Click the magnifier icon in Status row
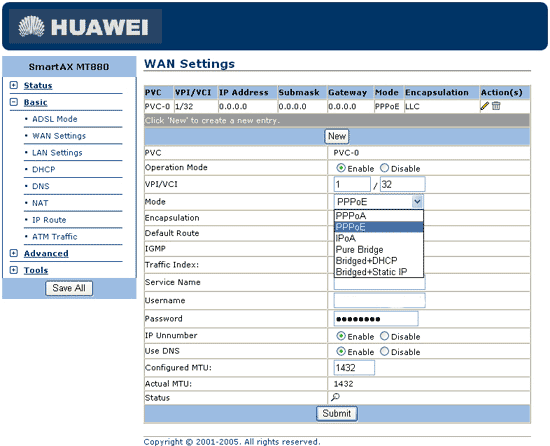Image resolution: width=550 pixels, height=446 pixels. (x=335, y=397)
